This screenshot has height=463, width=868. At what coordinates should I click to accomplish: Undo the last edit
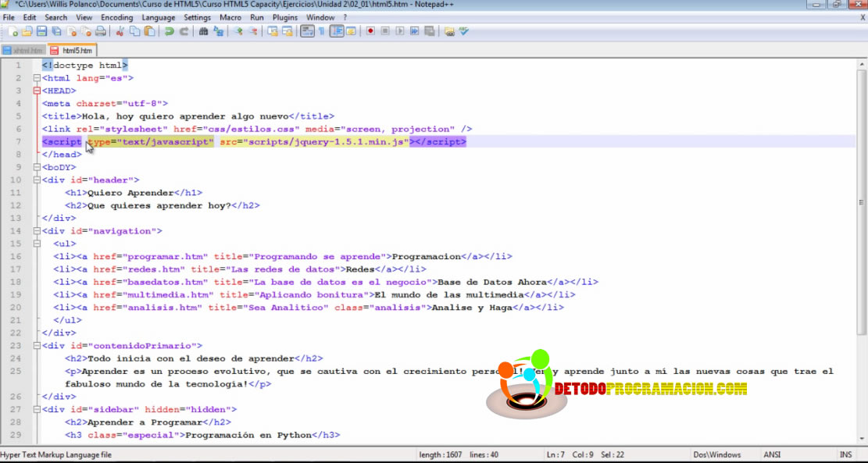coord(169,32)
